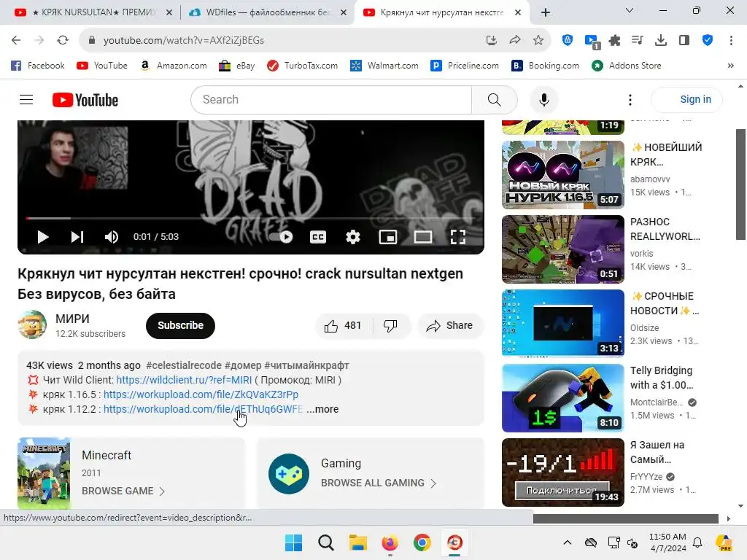Open the Booking.com bookmark

coord(546,66)
